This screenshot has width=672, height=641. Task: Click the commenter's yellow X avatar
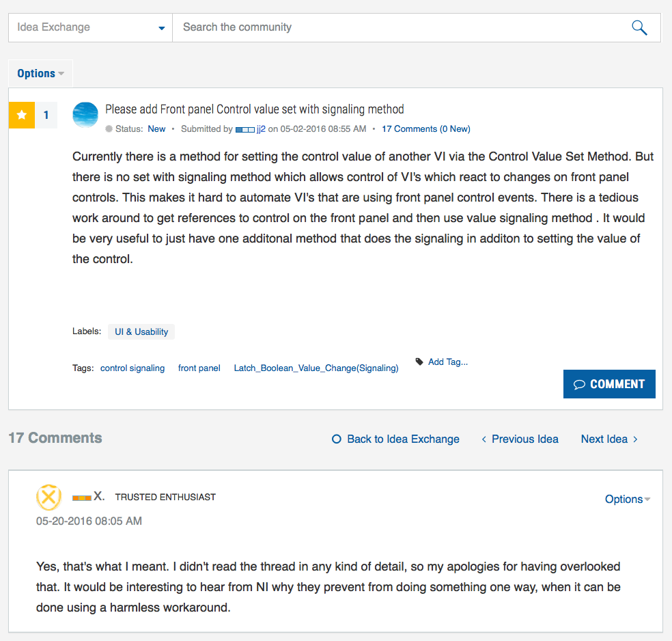[49, 497]
